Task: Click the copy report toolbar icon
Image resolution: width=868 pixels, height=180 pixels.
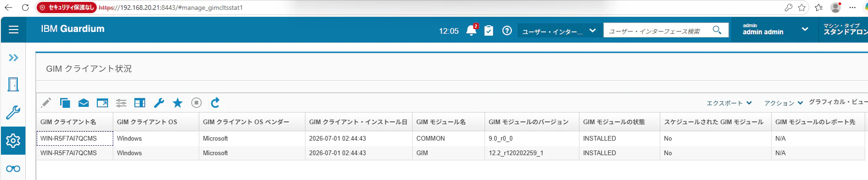Action: point(65,103)
